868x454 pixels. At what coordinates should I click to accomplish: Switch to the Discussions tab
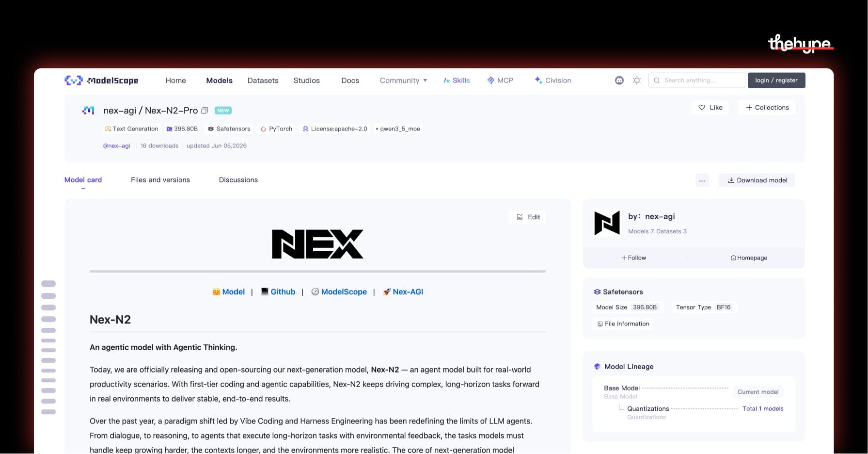238,180
